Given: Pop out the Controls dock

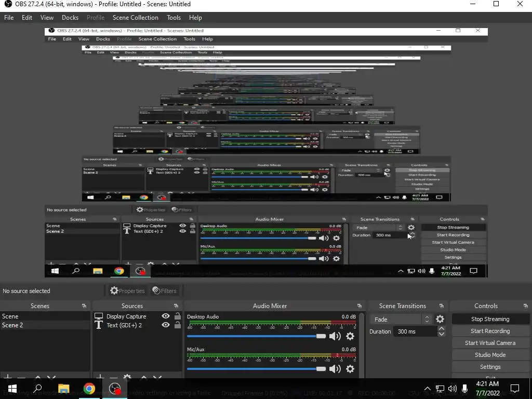Looking at the screenshot, I should 526,306.
